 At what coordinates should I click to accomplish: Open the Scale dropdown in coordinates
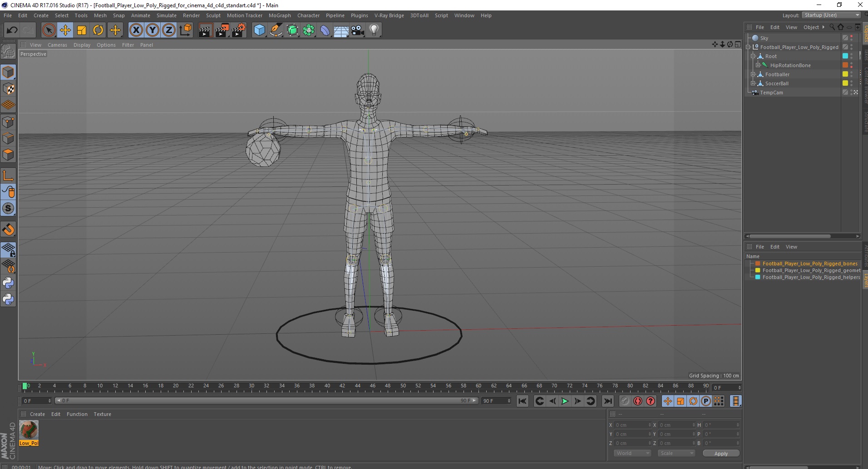pyautogui.click(x=677, y=453)
